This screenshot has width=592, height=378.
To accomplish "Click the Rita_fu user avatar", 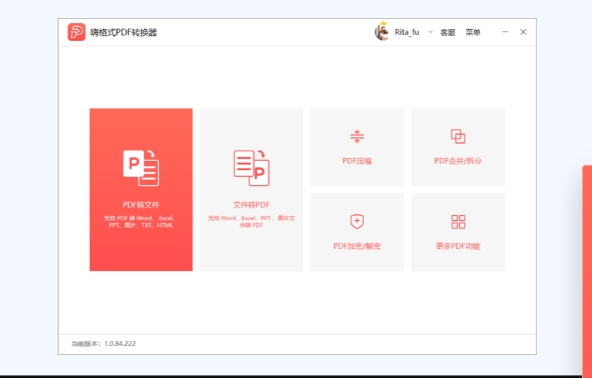I will point(382,32).
